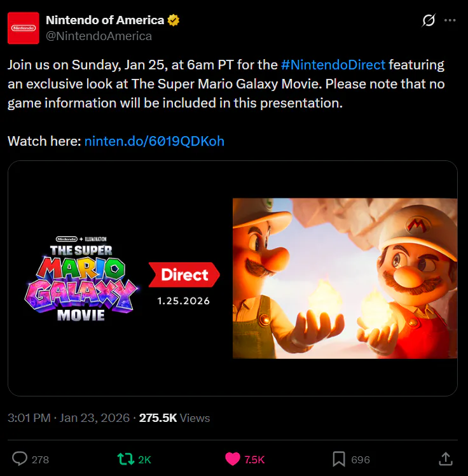Toggle the green repost arrows icon
Image resolution: width=468 pixels, height=476 pixels.
point(126,459)
